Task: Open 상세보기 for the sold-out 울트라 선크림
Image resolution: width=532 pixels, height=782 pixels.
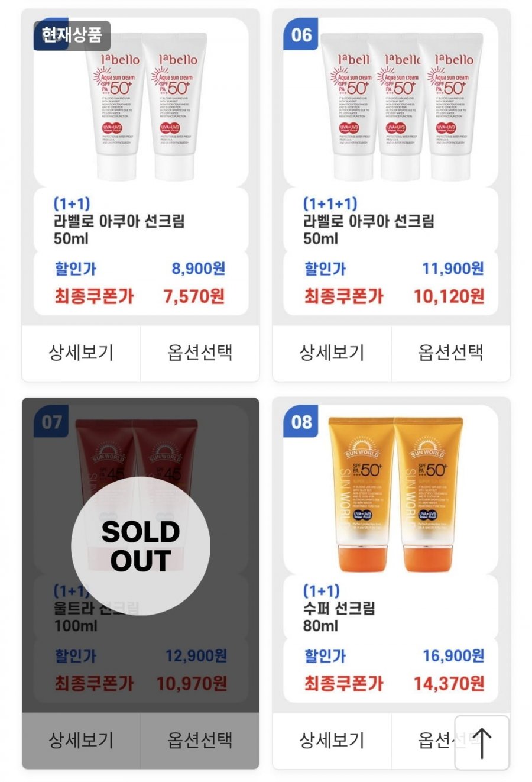Action: click(81, 741)
